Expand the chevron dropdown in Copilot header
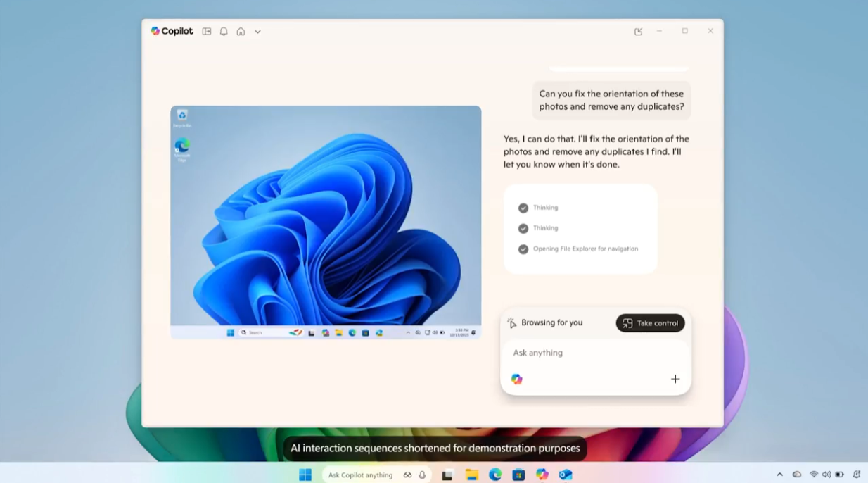Screen dimensions: 868x483 tap(257, 32)
